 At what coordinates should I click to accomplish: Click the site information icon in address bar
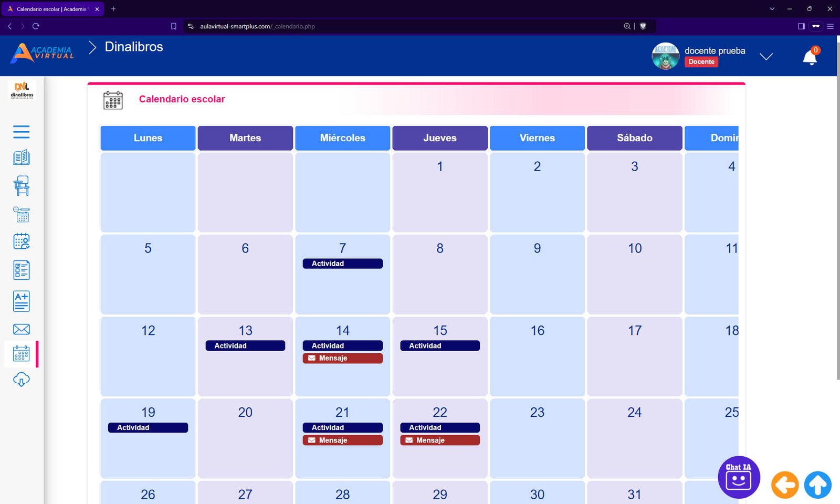(x=191, y=26)
